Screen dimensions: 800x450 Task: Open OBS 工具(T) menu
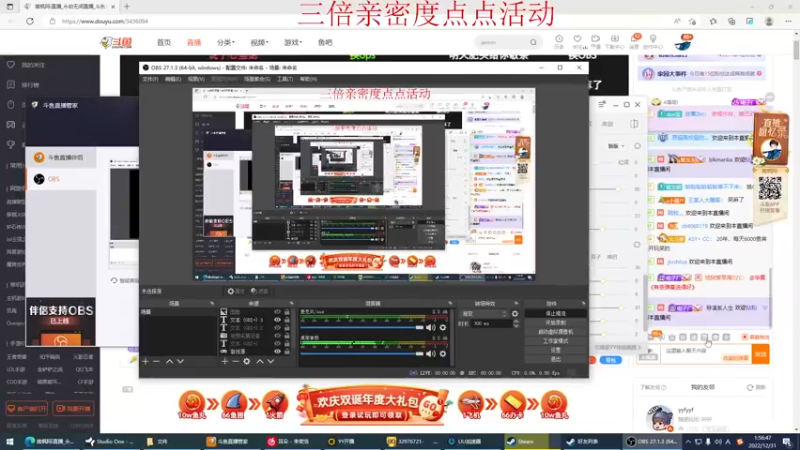285,79
